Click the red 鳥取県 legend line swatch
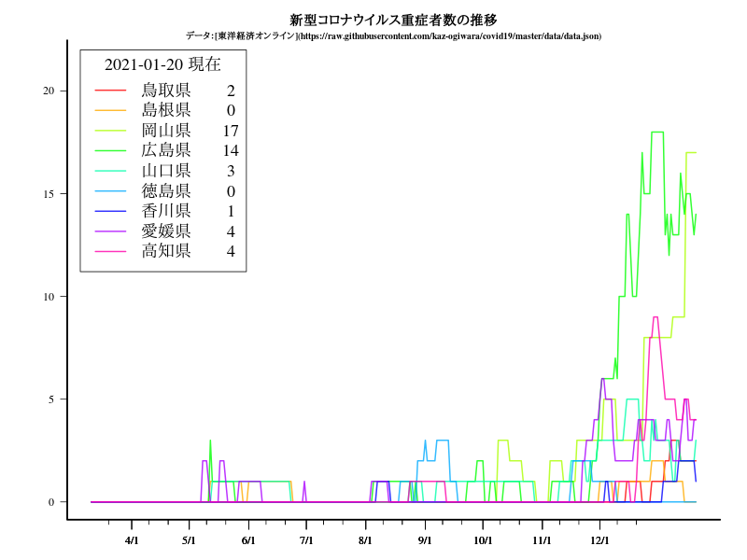This screenshot has width=747, height=560. pyautogui.click(x=110, y=90)
